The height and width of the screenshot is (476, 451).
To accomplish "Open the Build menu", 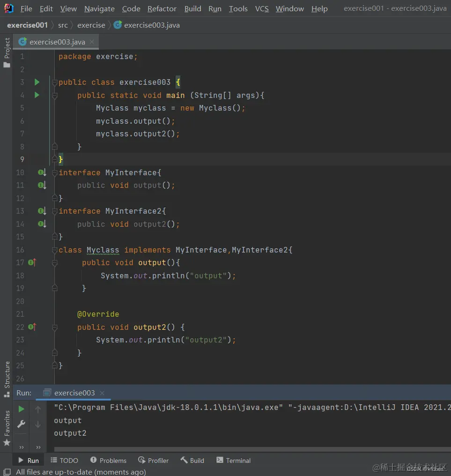I will [x=193, y=9].
